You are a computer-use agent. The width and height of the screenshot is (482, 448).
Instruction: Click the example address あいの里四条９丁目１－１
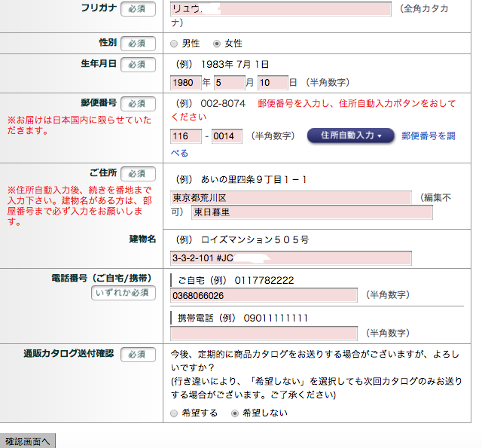(254, 179)
